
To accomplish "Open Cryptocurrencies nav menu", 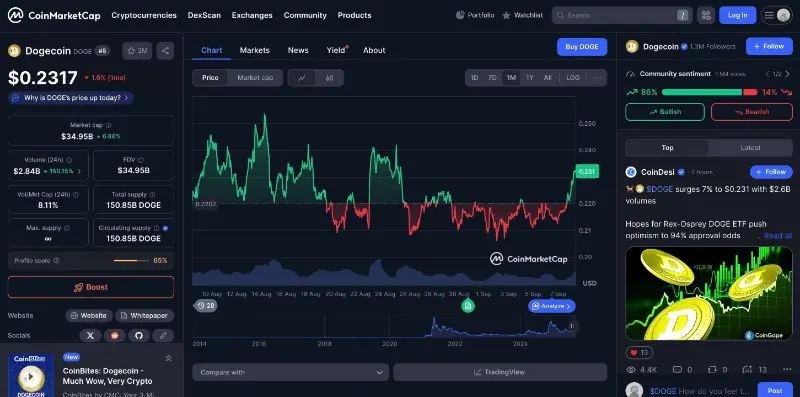I will tap(144, 15).
